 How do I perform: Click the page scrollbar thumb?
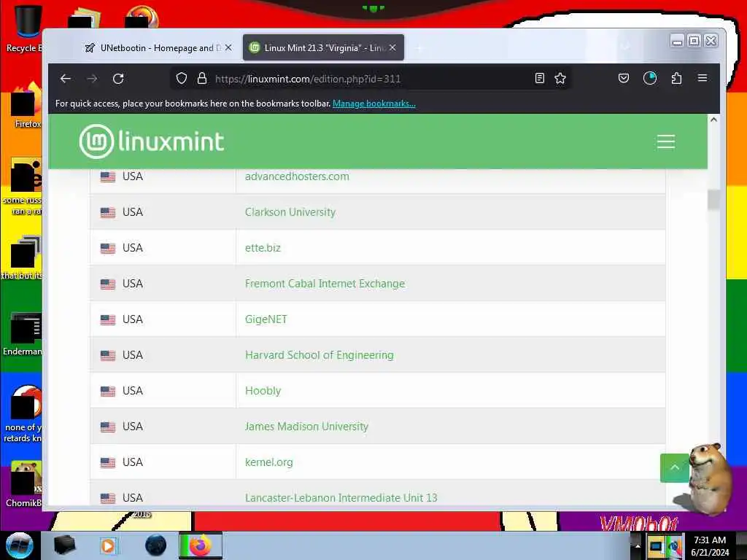click(713, 200)
